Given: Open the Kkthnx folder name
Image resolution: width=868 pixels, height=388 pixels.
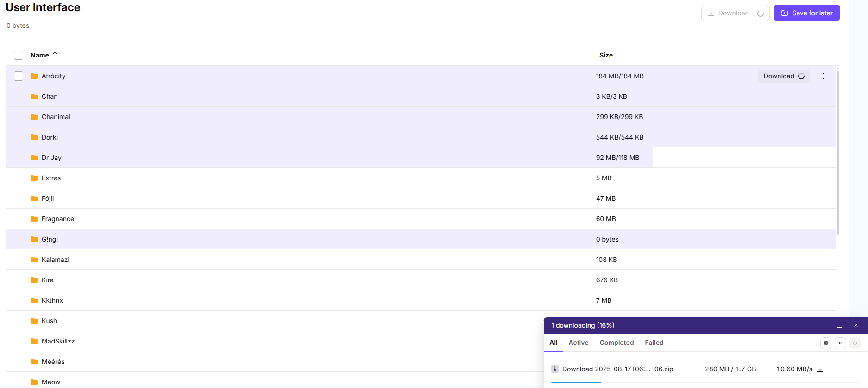Looking at the screenshot, I should 52,300.
